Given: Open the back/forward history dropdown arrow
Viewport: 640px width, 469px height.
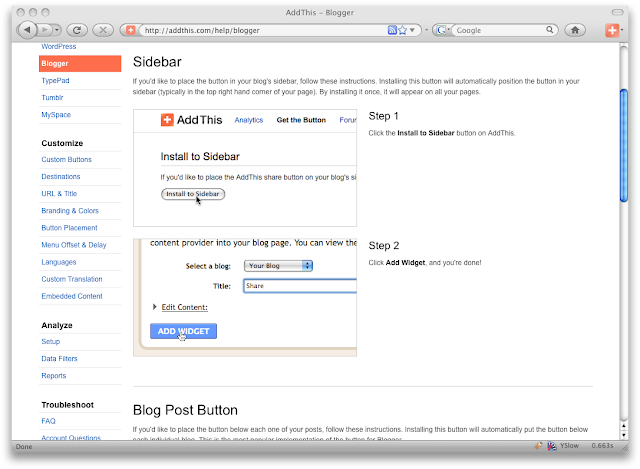Looking at the screenshot, I should pyautogui.click(x=57, y=30).
